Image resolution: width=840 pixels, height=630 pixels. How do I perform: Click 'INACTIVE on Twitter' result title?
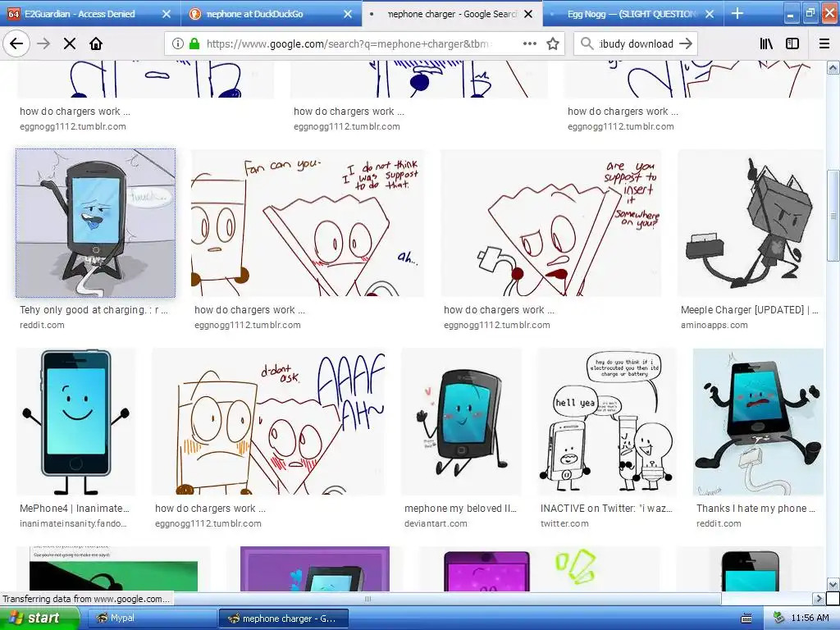click(x=606, y=509)
